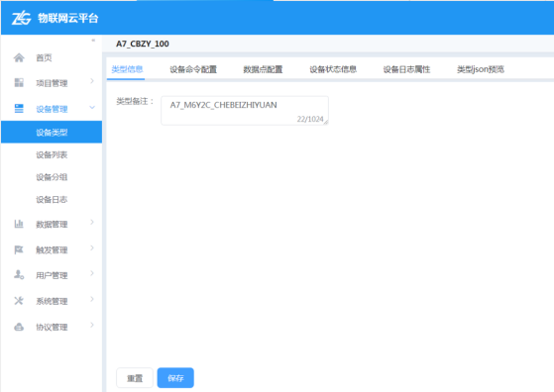Select 设备类型 in the sidebar

52,133
